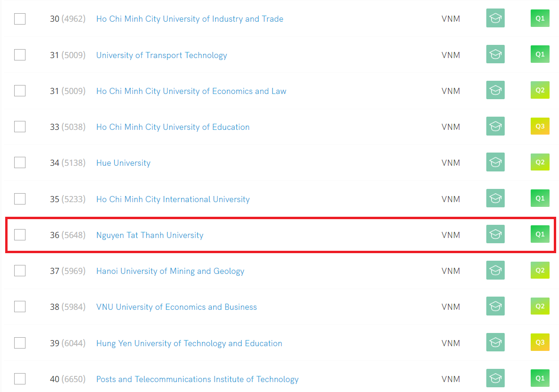Click graduation cap icon for Ho Chi Minh City University of Education
The height and width of the screenshot is (392, 559).
(x=495, y=127)
